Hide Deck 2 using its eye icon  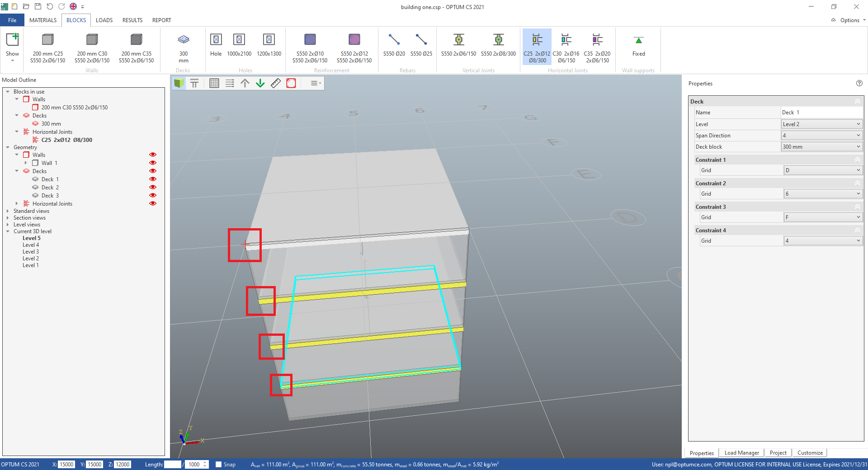[153, 188]
